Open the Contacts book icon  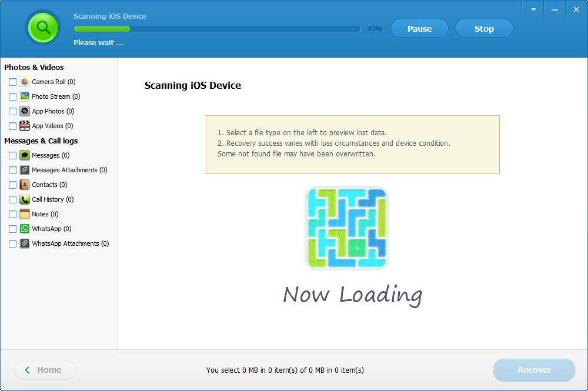(x=24, y=185)
